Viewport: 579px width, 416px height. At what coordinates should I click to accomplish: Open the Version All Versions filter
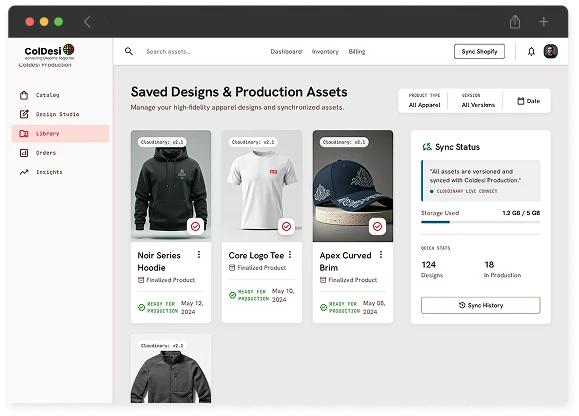coord(478,100)
